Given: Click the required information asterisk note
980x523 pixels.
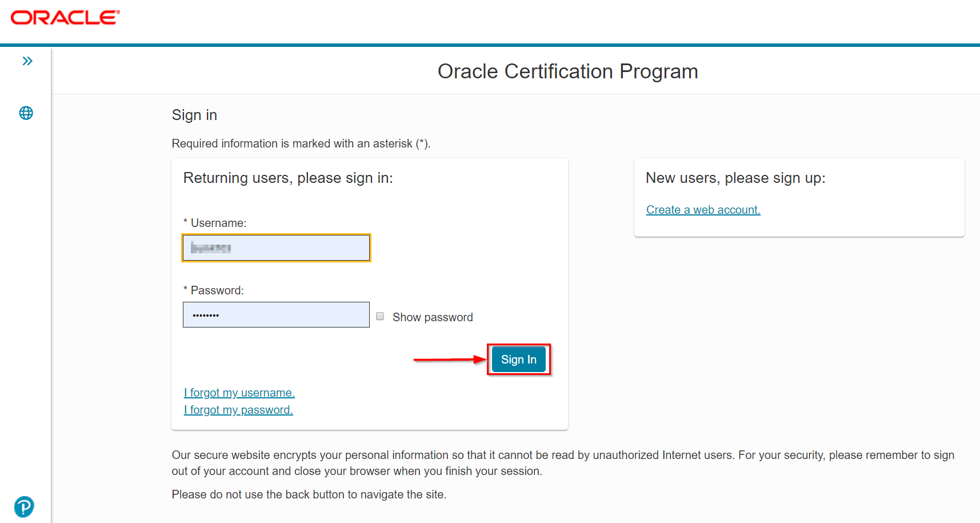Looking at the screenshot, I should 301,143.
